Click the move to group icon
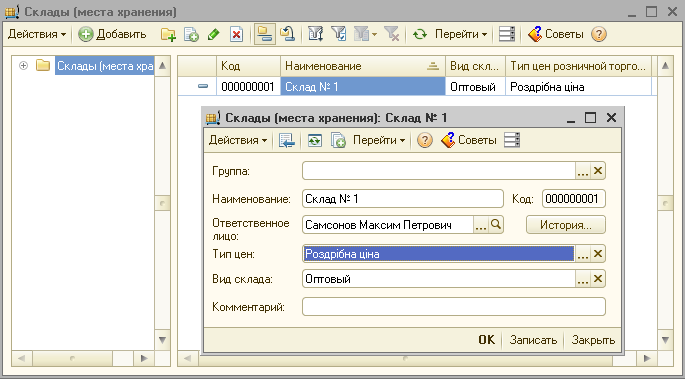The image size is (685, 379). point(287,34)
